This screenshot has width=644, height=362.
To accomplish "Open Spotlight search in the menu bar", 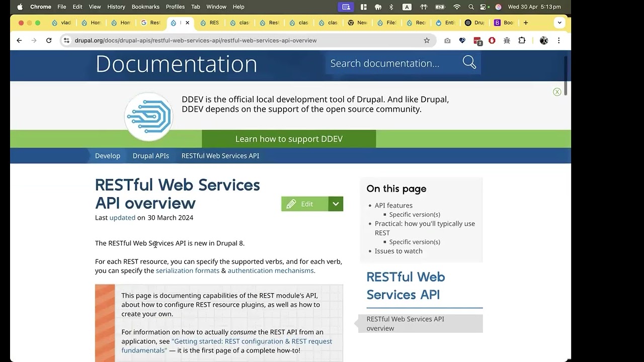I will [x=471, y=7].
